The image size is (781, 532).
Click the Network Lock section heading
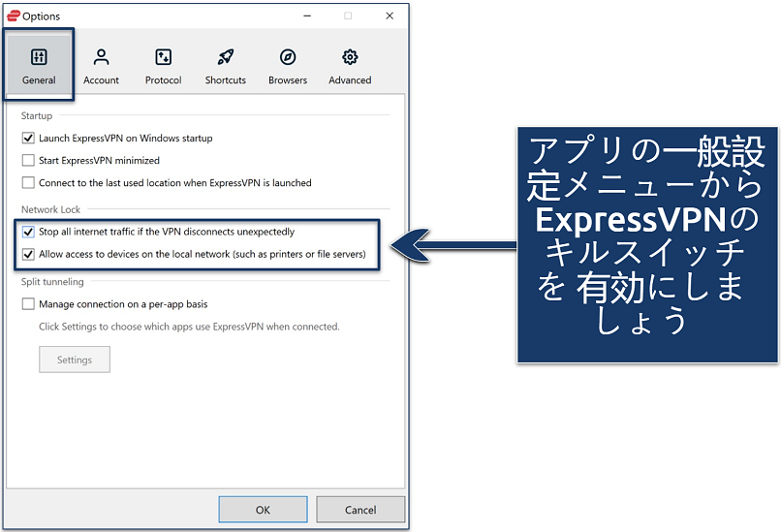point(50,209)
